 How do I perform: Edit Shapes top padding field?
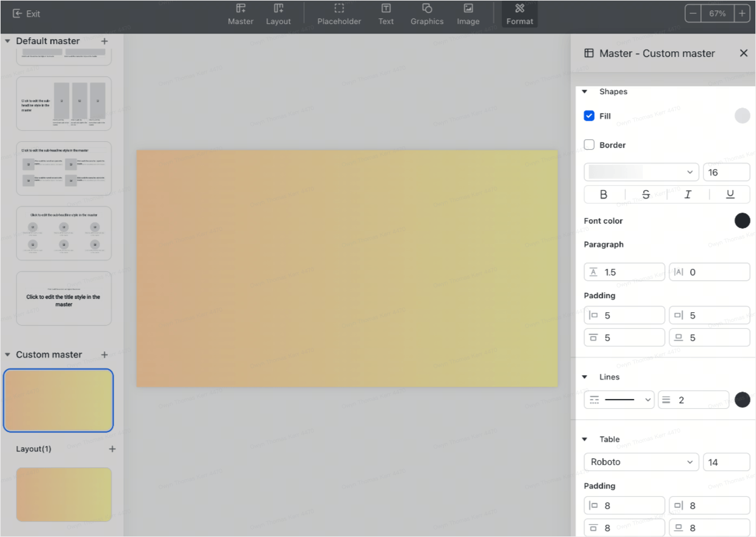pyautogui.click(x=624, y=337)
